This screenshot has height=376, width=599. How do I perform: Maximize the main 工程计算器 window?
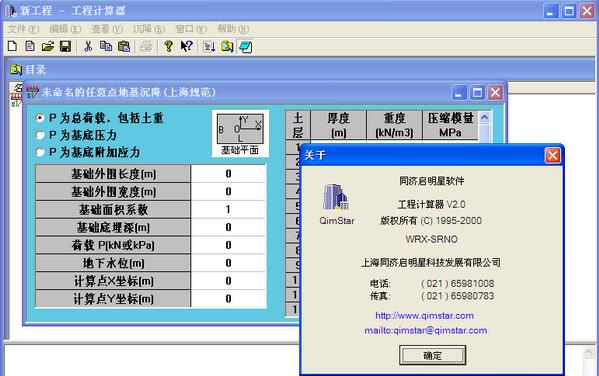(569, 11)
